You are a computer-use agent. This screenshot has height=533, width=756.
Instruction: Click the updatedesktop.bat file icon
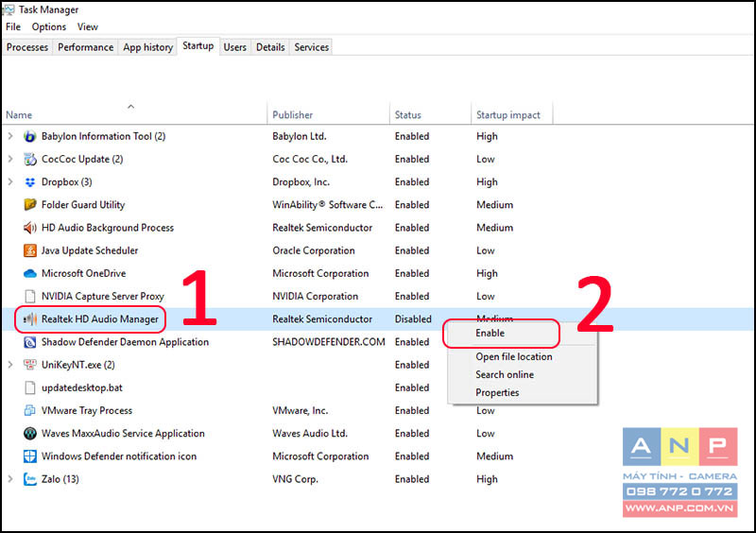[x=30, y=387]
